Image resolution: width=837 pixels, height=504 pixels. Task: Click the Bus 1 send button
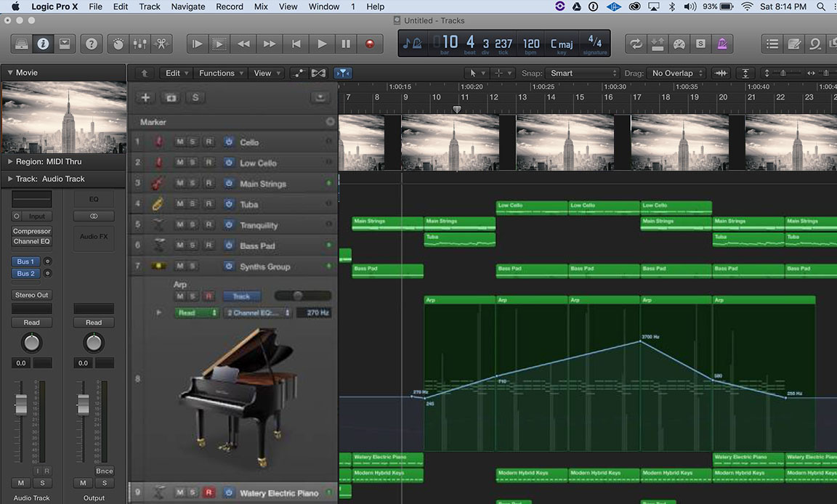[25, 261]
